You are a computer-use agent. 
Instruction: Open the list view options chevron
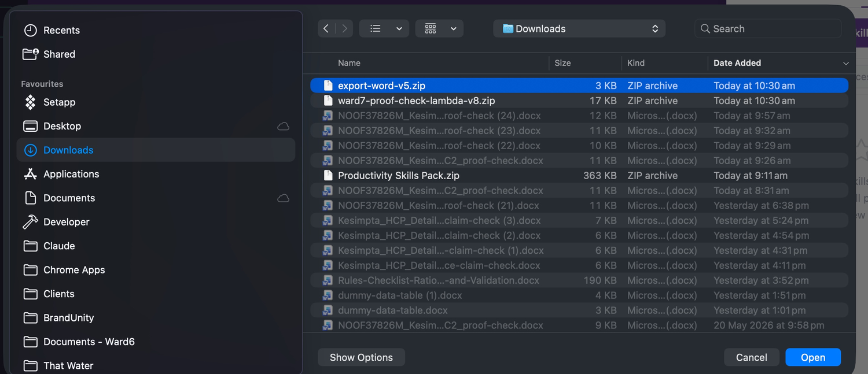399,29
